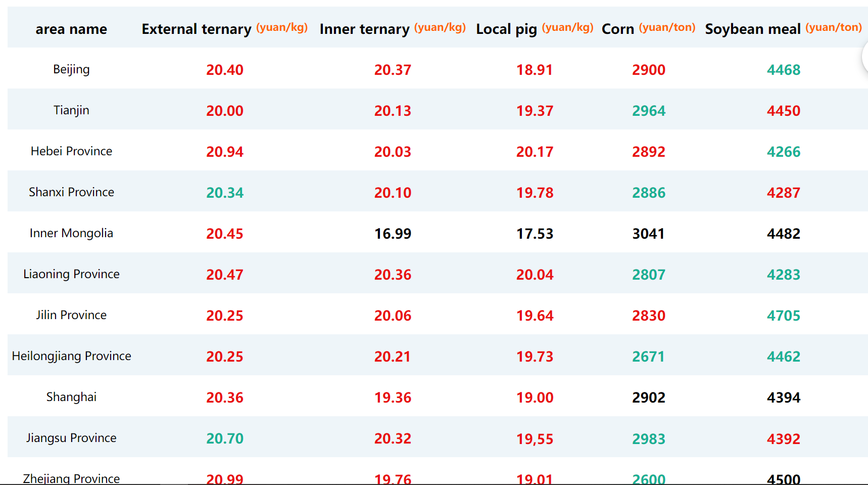Click Jiangsu corn value 2983
The image size is (868, 485).
(649, 438)
